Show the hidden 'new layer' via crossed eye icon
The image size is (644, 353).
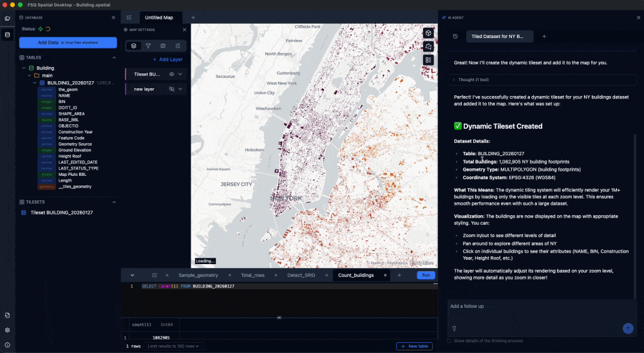tap(172, 89)
